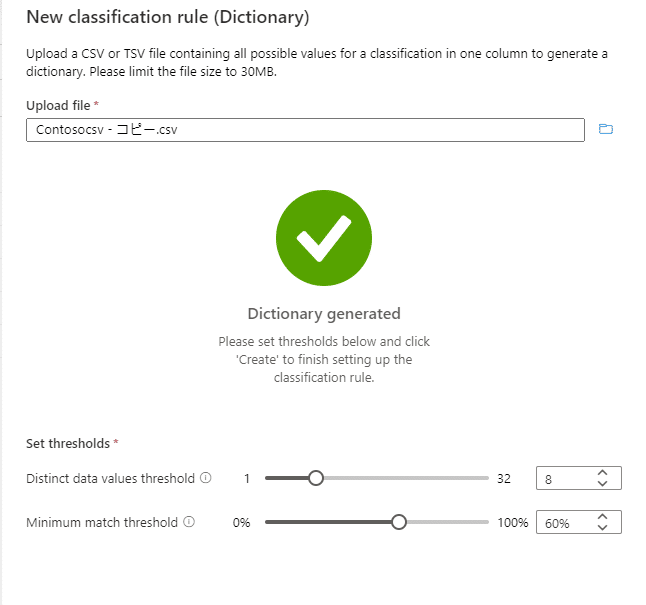Click the 'Dictionary generated' status text
Viewport: 646px width, 605px height.
click(324, 313)
